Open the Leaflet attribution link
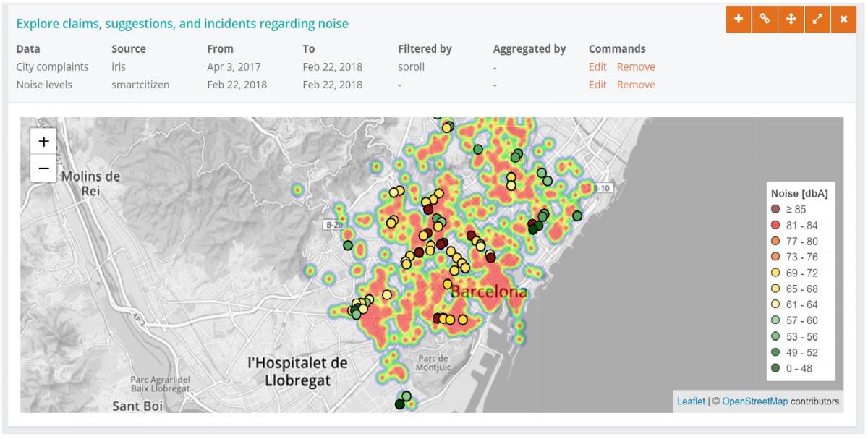868x439 pixels. pos(691,401)
